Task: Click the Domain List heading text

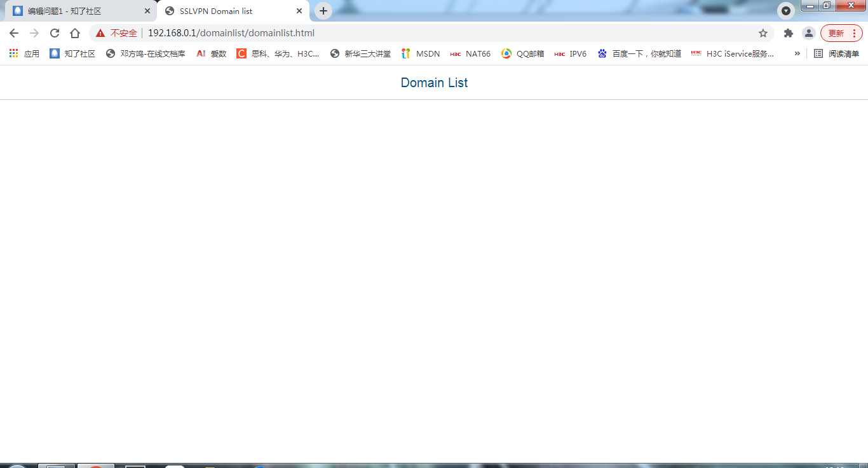Action: point(434,83)
